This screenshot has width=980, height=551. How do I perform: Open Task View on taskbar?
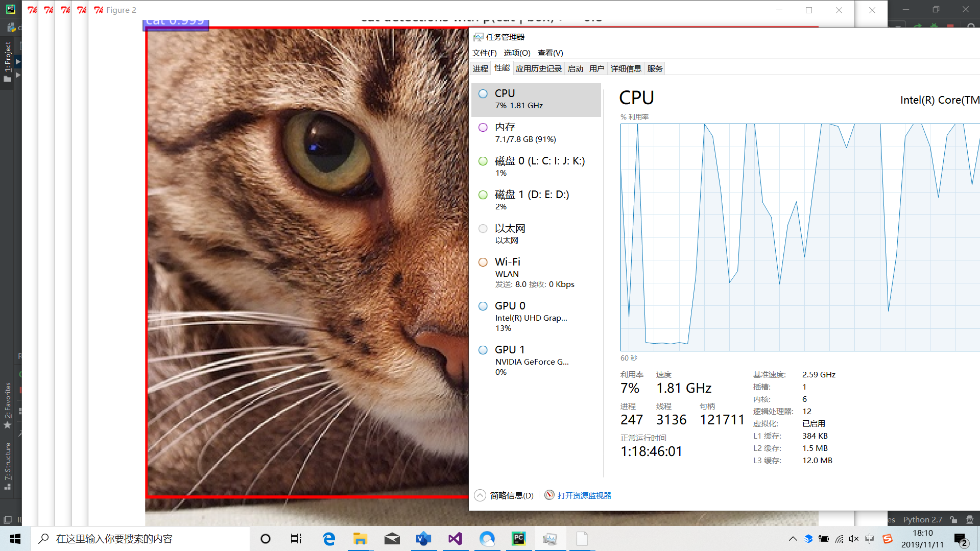296,539
